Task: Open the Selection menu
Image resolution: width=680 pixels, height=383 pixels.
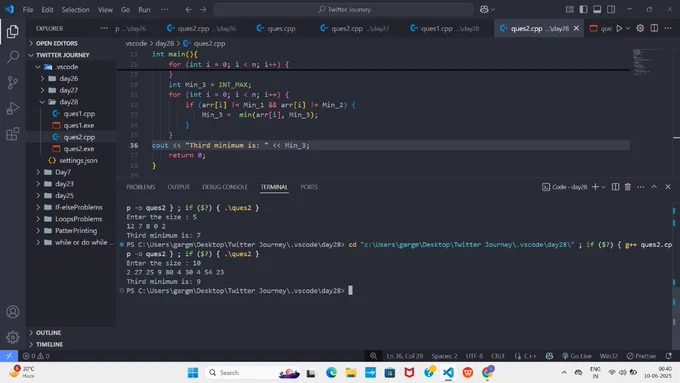Action: (75, 10)
